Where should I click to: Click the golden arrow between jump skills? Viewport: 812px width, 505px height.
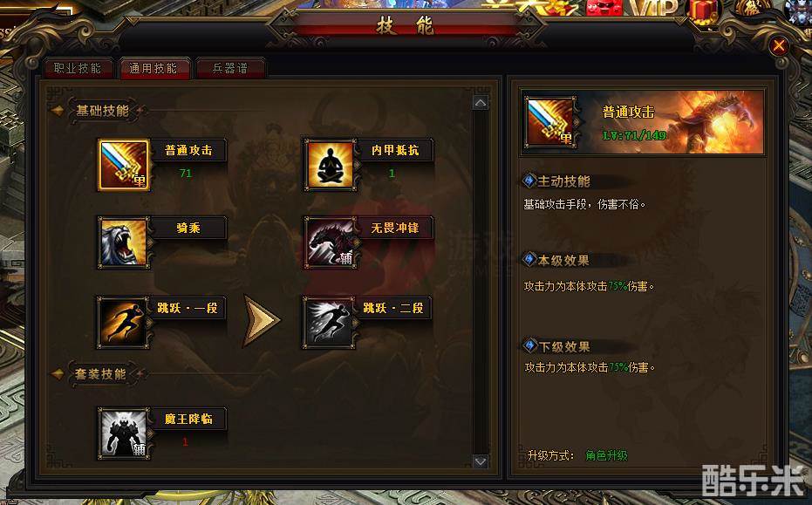[262, 321]
